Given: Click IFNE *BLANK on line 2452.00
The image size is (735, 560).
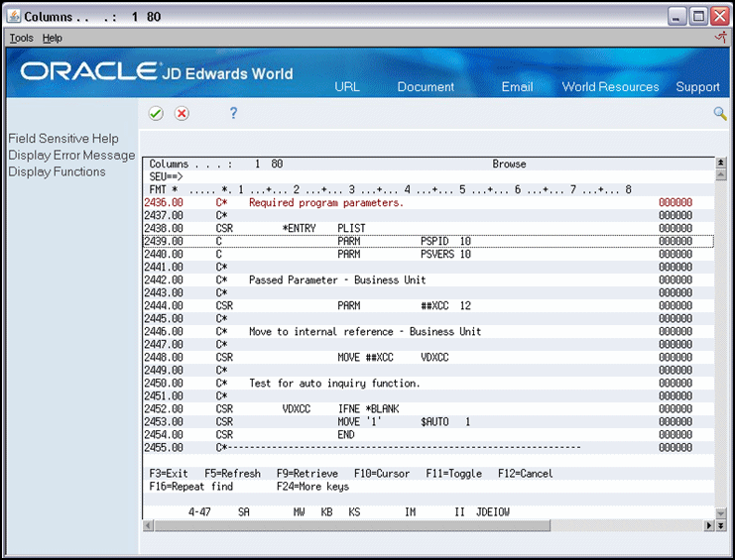Looking at the screenshot, I should point(368,408).
